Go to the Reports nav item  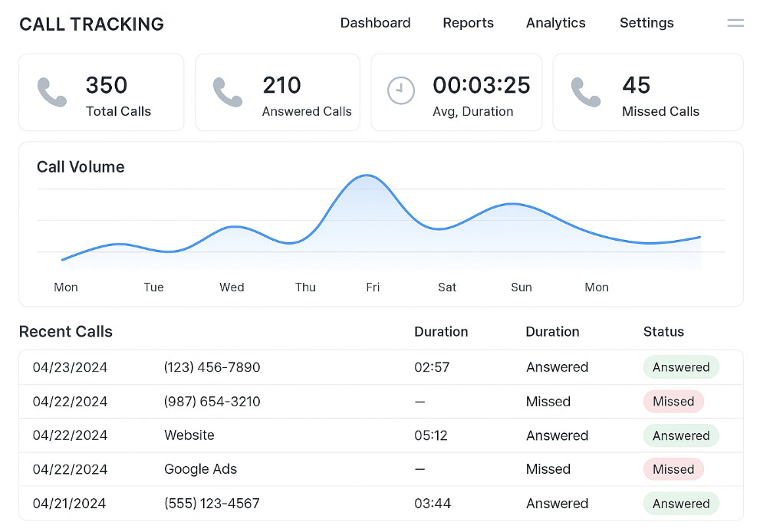[468, 23]
